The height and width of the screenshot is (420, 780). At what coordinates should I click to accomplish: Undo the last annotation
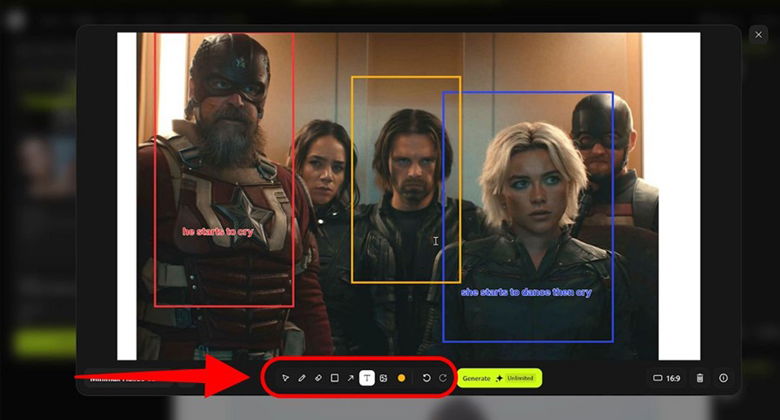(426, 378)
